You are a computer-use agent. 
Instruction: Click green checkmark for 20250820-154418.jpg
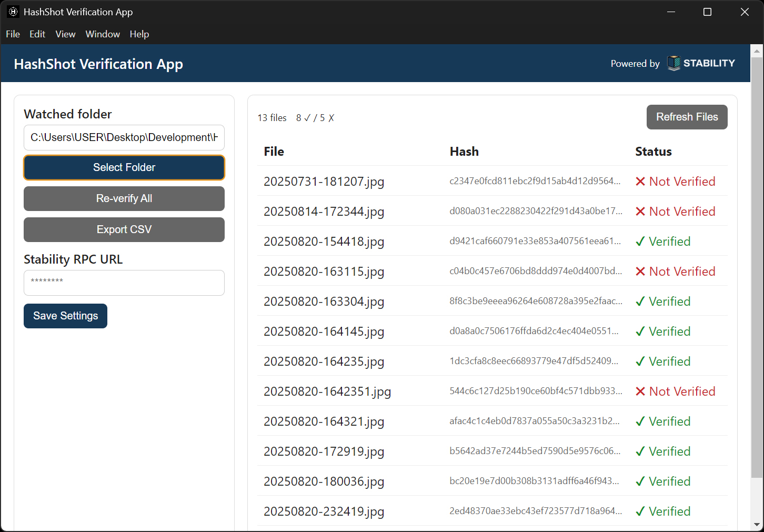(x=640, y=242)
